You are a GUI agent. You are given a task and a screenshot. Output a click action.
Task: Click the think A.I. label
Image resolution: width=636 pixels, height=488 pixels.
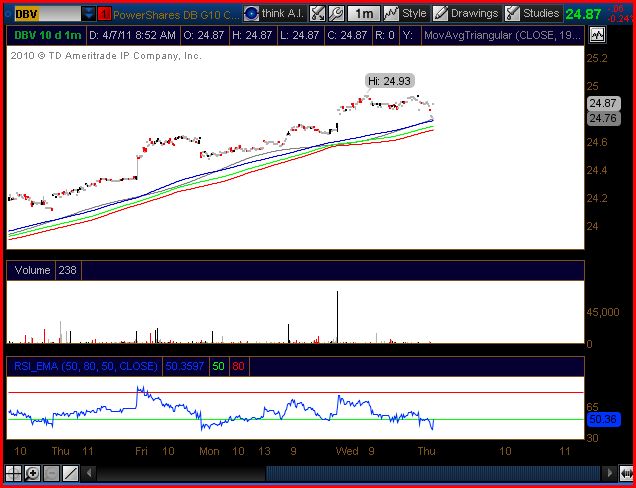pyautogui.click(x=283, y=14)
